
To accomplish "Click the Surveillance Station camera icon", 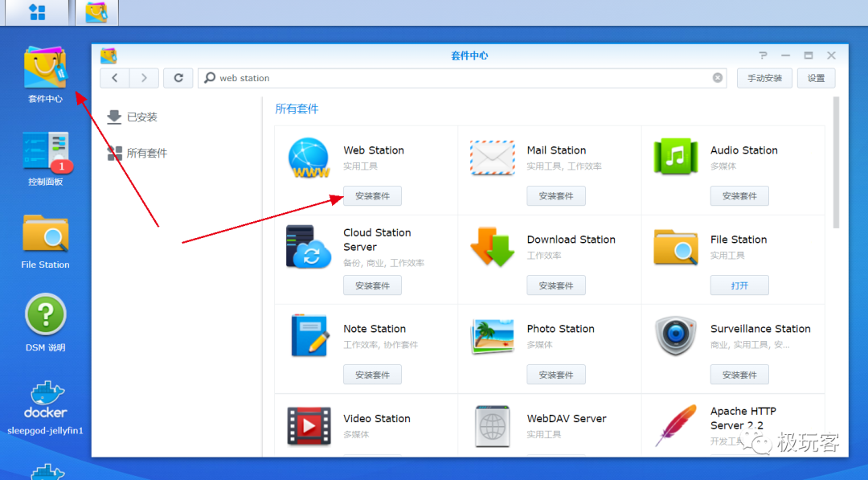I will pyautogui.click(x=675, y=335).
